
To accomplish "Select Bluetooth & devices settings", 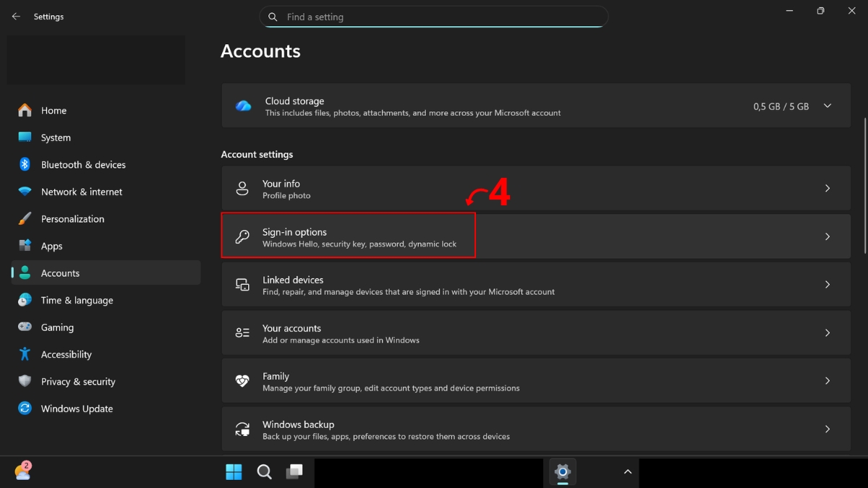I will click(82, 164).
